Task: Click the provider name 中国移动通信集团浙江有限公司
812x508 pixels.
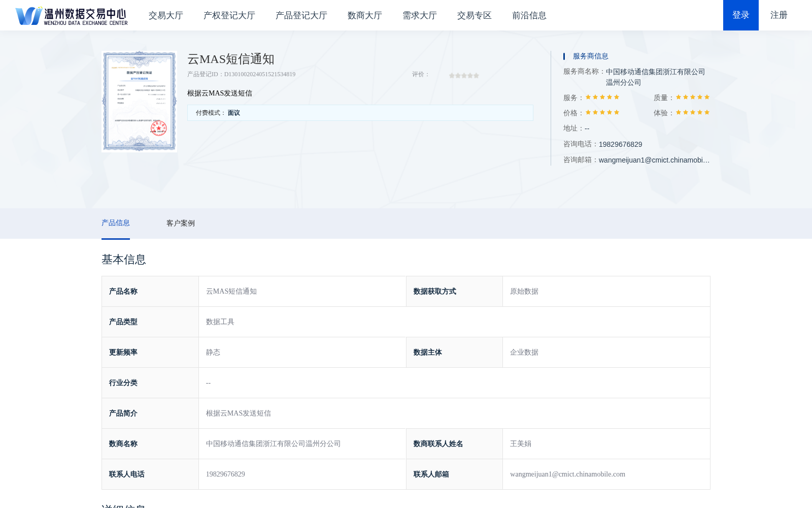Action: [x=655, y=77]
